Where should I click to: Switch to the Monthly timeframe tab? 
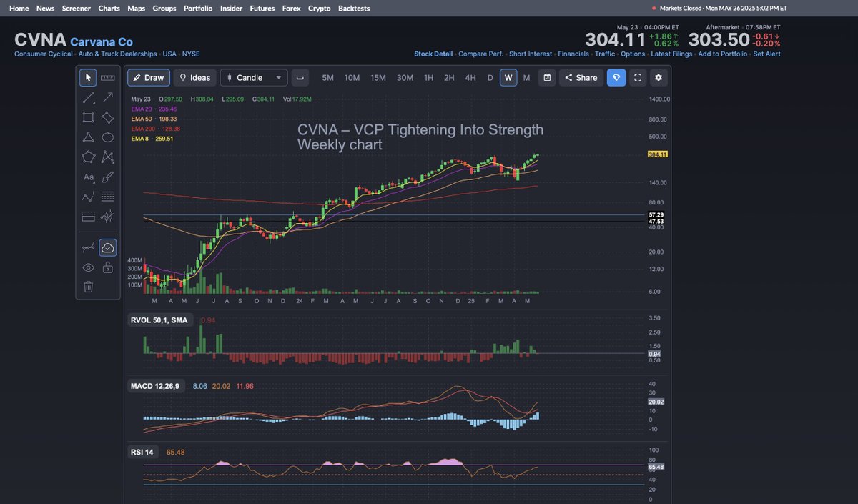(526, 77)
